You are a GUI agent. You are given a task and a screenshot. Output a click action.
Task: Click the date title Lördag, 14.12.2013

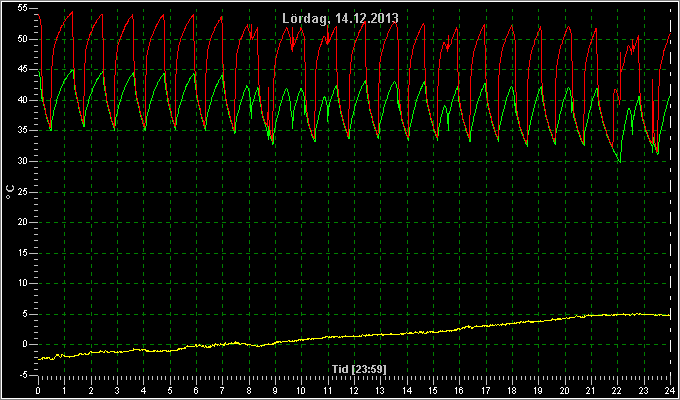click(x=340, y=19)
